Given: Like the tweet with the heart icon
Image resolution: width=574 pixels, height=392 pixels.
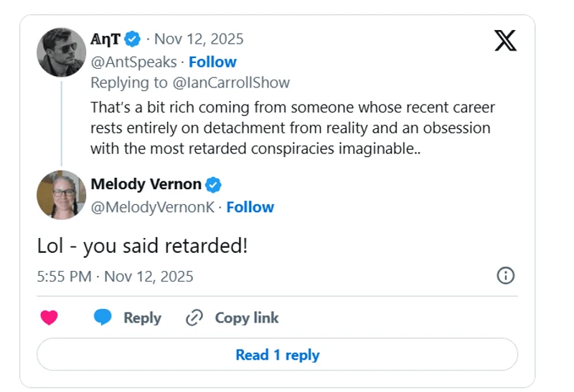Looking at the screenshot, I should [49, 318].
